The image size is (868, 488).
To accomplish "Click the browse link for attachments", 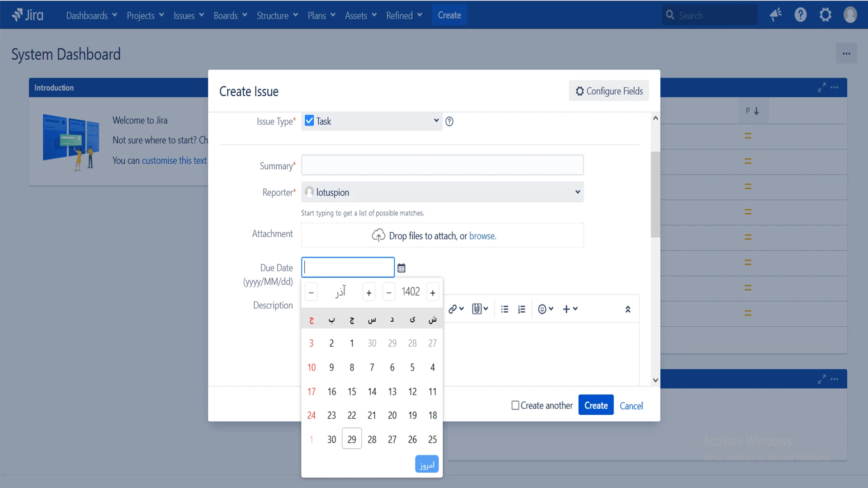I will tap(482, 236).
